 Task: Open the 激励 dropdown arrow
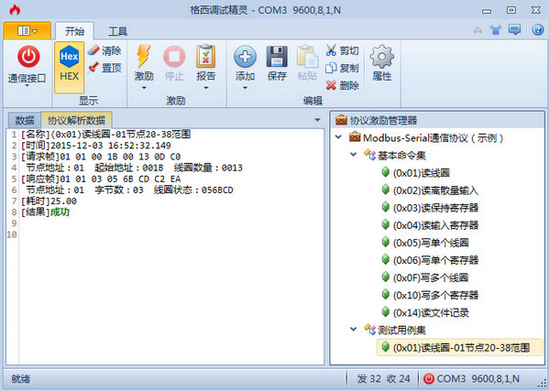click(x=144, y=88)
